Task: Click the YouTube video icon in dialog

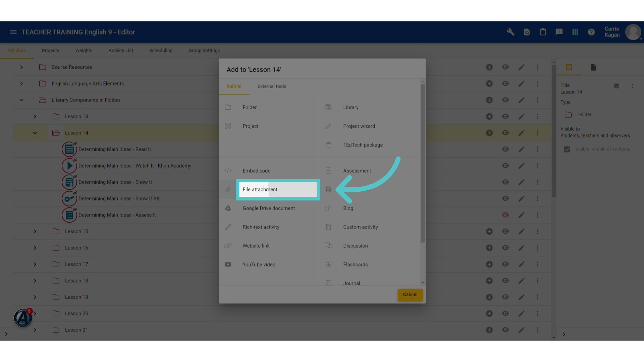Action: click(228, 264)
